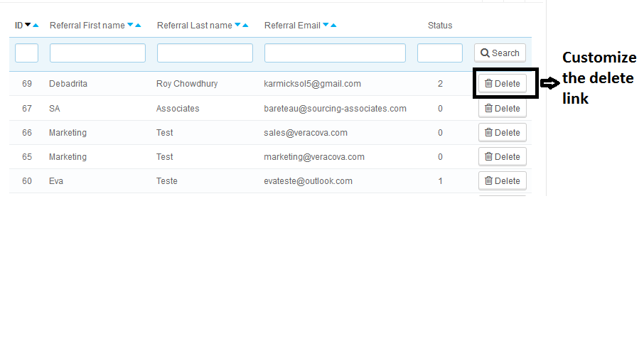Sort ID column ascending (blue up arrow)
Viewport: 644px width, 341px height.
[x=36, y=26]
